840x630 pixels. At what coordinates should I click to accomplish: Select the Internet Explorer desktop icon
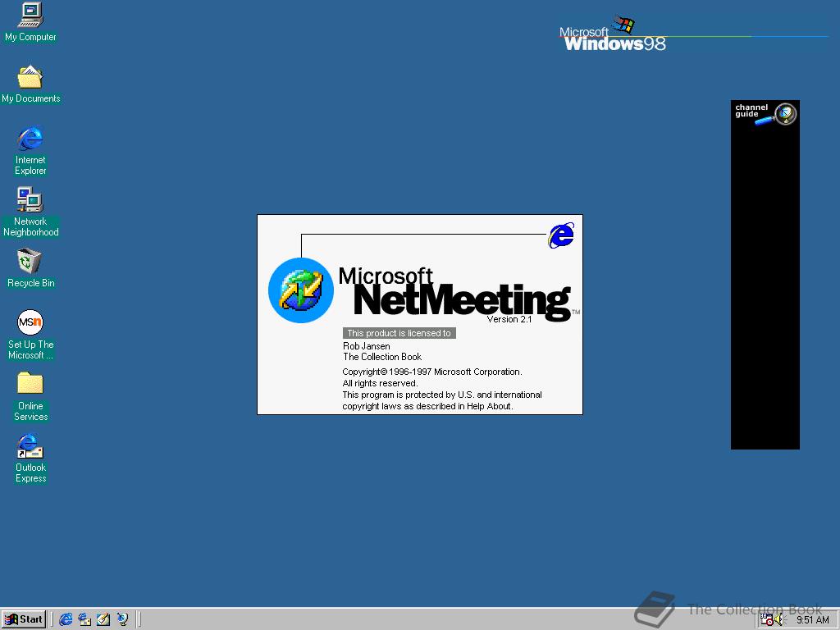[30, 151]
